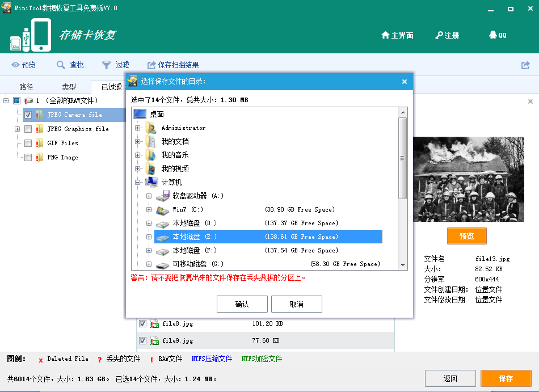Confirm with the 确认 button
The width and height of the screenshot is (539, 392).
(x=242, y=304)
